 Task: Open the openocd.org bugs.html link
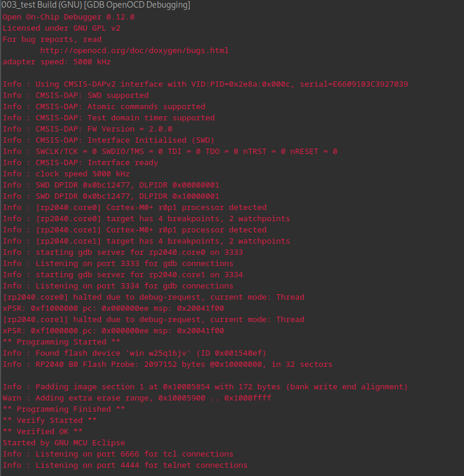(134, 50)
